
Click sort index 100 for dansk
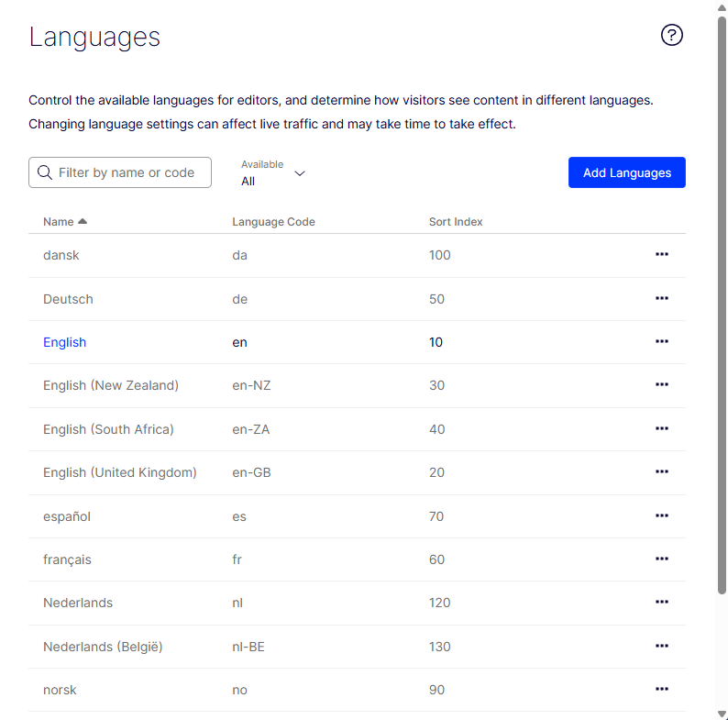[x=440, y=255]
